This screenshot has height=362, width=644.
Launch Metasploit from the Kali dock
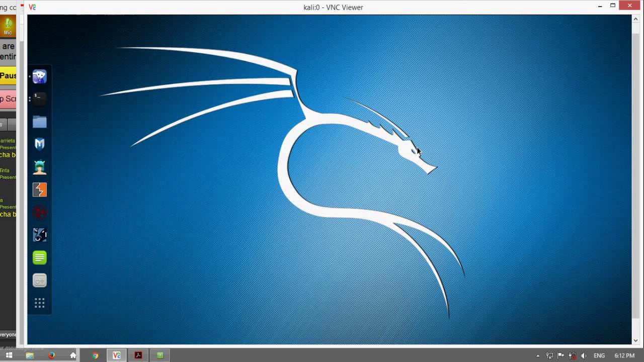coord(39,144)
